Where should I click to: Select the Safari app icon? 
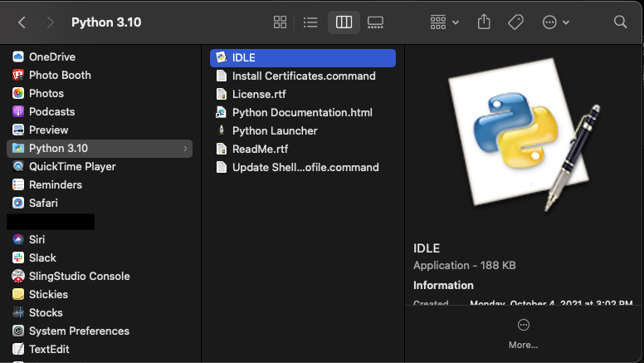point(18,203)
